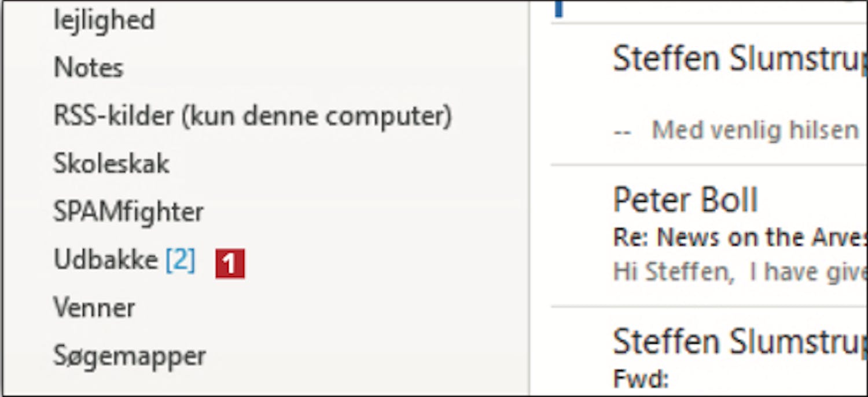Click the 'Hi Steffen, I have give' preview
868x397 pixels.
pos(740,272)
